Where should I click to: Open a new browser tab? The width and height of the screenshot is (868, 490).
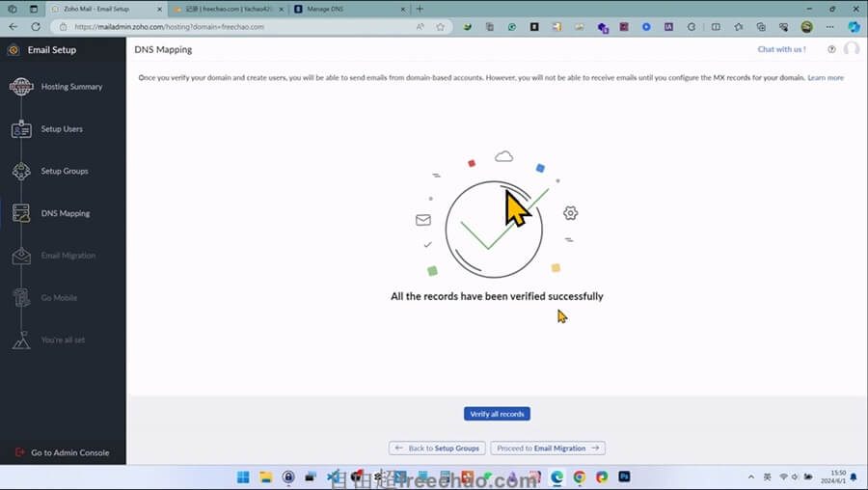(x=419, y=9)
